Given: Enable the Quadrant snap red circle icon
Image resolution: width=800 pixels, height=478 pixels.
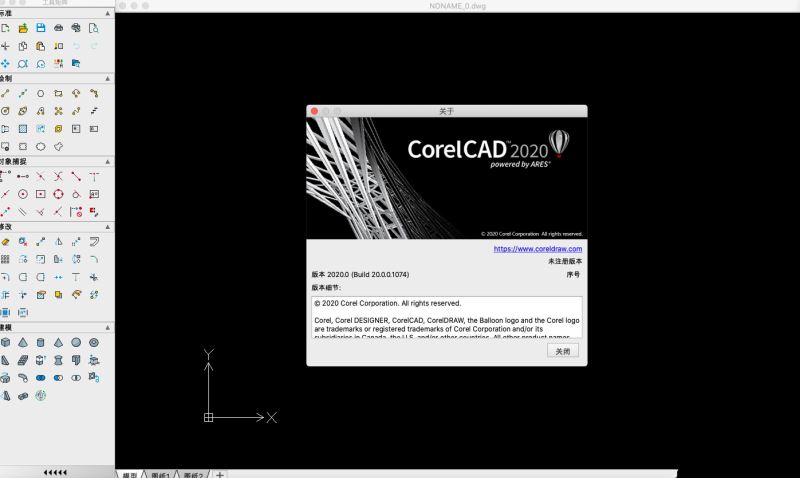Looking at the screenshot, I should (x=59, y=194).
